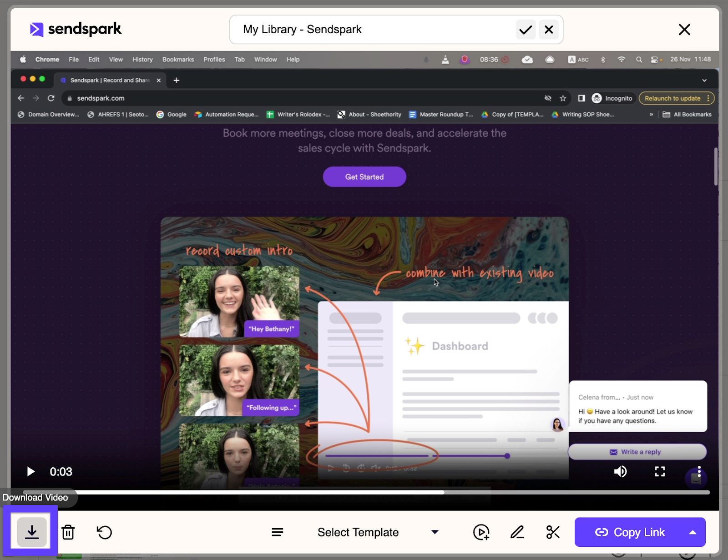Screen dimensions: 728x560
Task: Close the Sendspark browser tab
Action: 159,80
